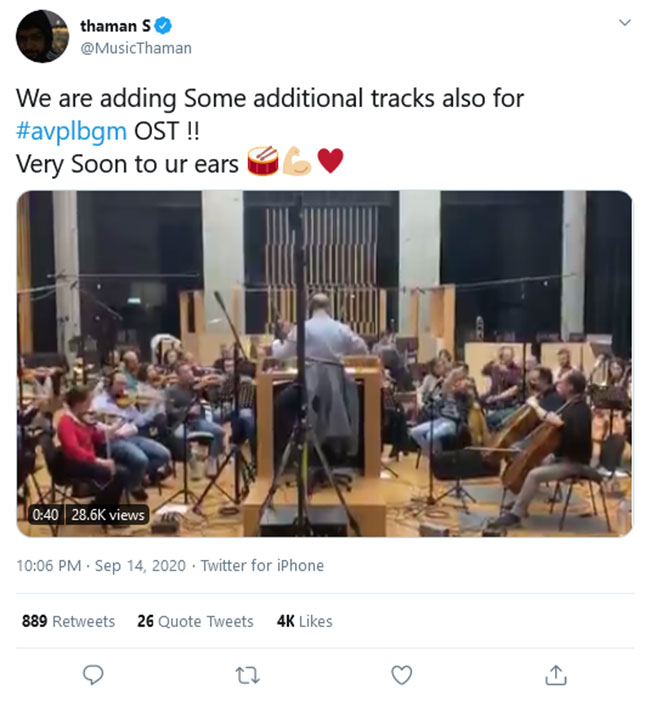
Task: View the 889 Retweets list
Action: click(x=68, y=621)
